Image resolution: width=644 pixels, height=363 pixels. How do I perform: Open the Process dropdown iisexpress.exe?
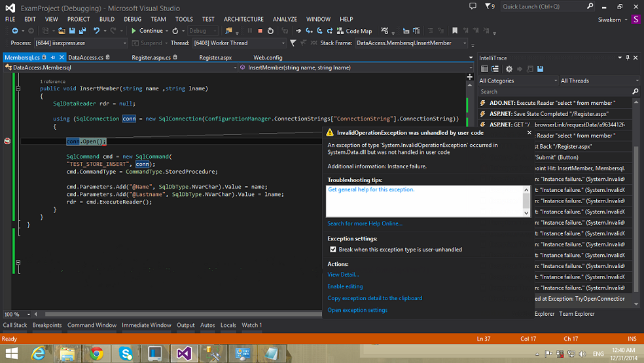(x=80, y=43)
